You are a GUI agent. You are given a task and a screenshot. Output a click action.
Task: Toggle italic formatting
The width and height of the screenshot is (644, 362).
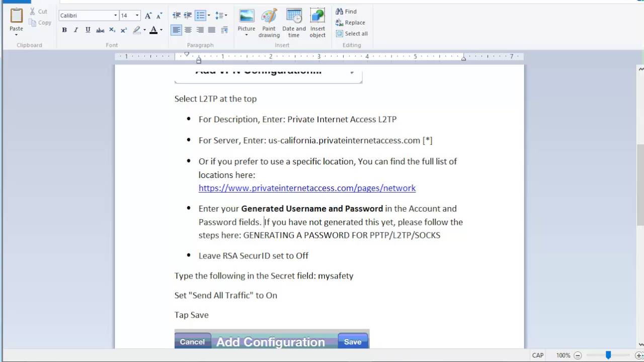click(76, 30)
